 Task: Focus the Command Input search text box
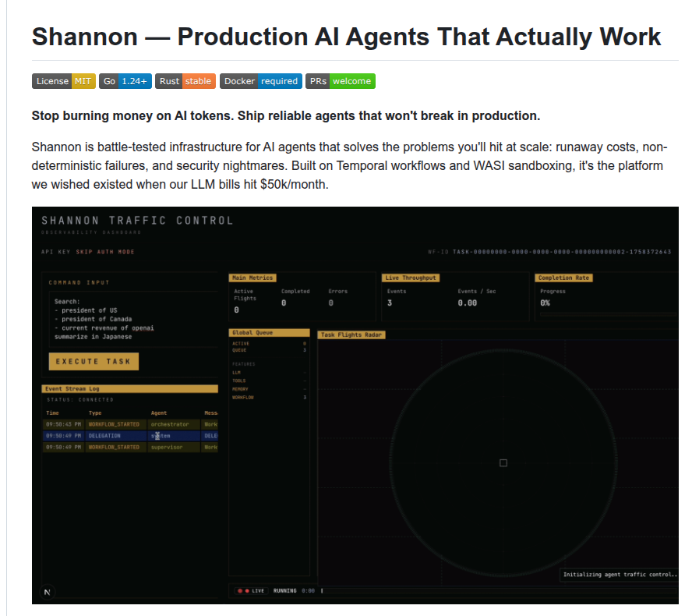(x=134, y=319)
